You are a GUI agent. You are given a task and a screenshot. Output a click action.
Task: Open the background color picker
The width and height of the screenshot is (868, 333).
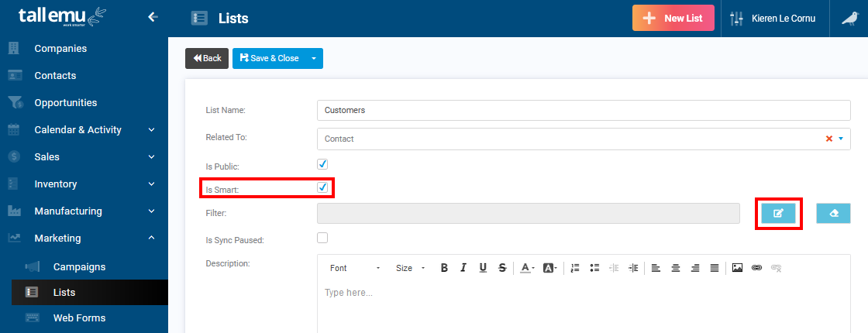[549, 268]
